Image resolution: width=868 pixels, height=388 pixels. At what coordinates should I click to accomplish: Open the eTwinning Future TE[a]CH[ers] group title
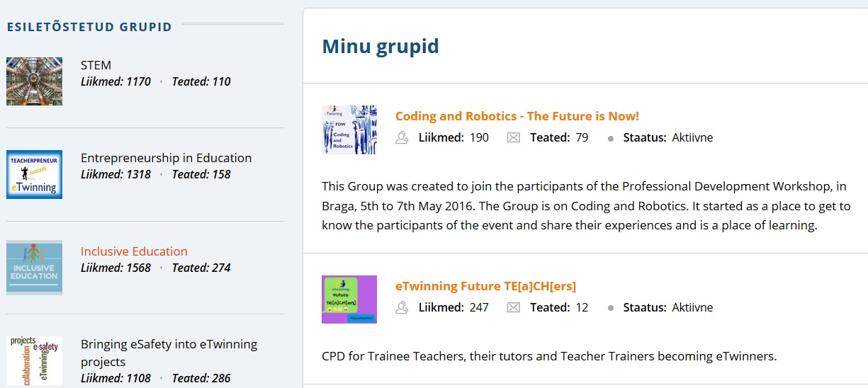click(x=485, y=286)
